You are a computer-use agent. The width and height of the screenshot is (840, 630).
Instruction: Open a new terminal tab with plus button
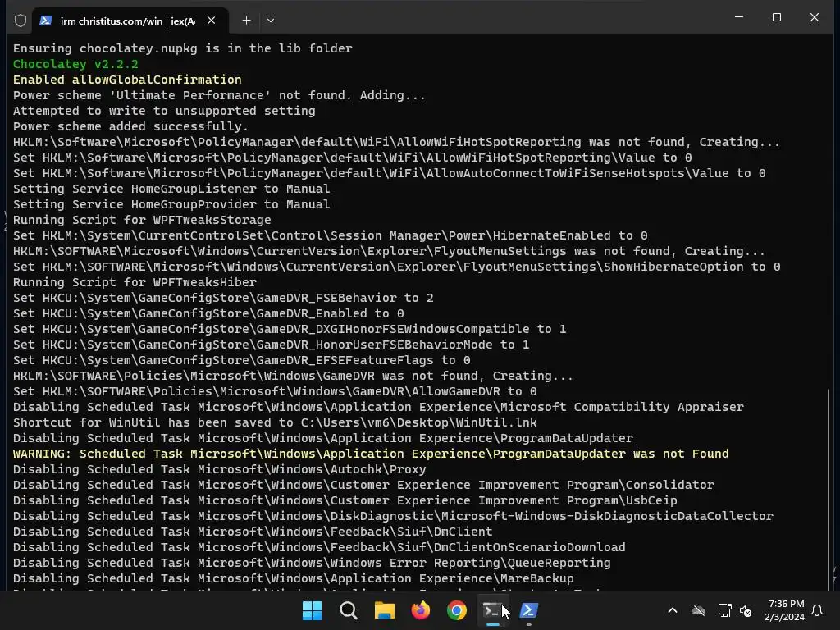246,21
